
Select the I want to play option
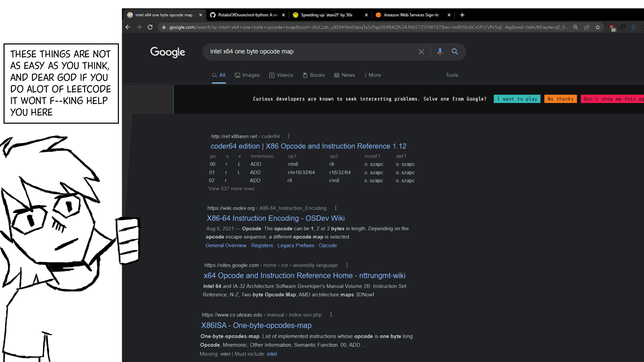click(517, 99)
